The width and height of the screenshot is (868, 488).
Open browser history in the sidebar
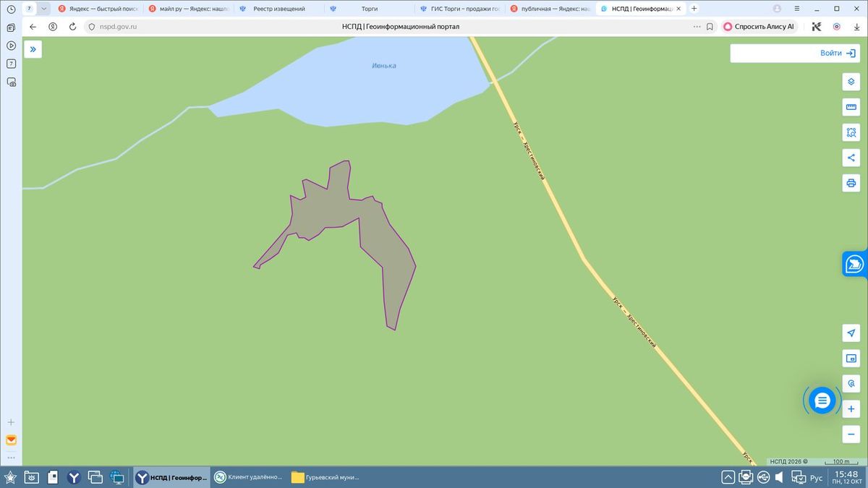point(11,9)
